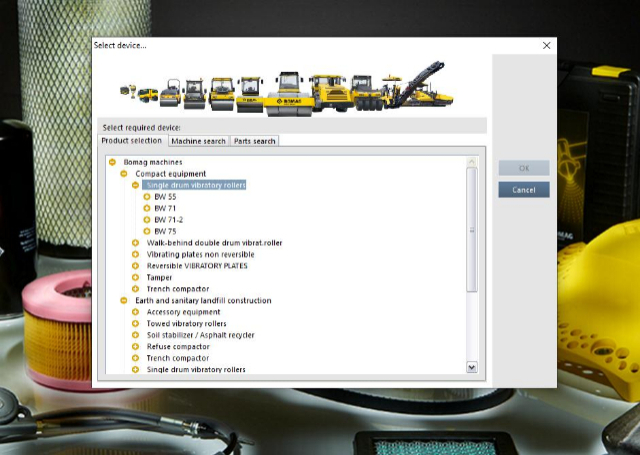
Task: Click the Cancel button
Action: click(524, 190)
